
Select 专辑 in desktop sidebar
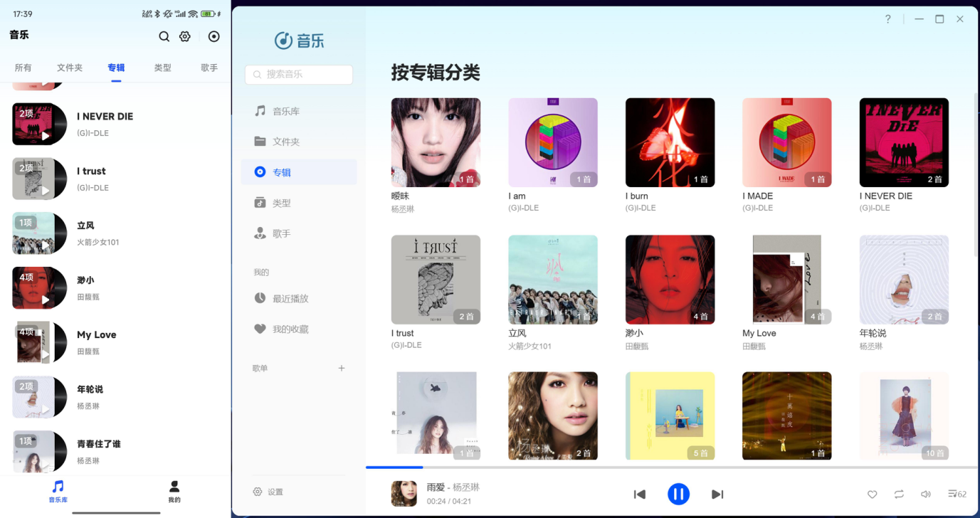[299, 172]
